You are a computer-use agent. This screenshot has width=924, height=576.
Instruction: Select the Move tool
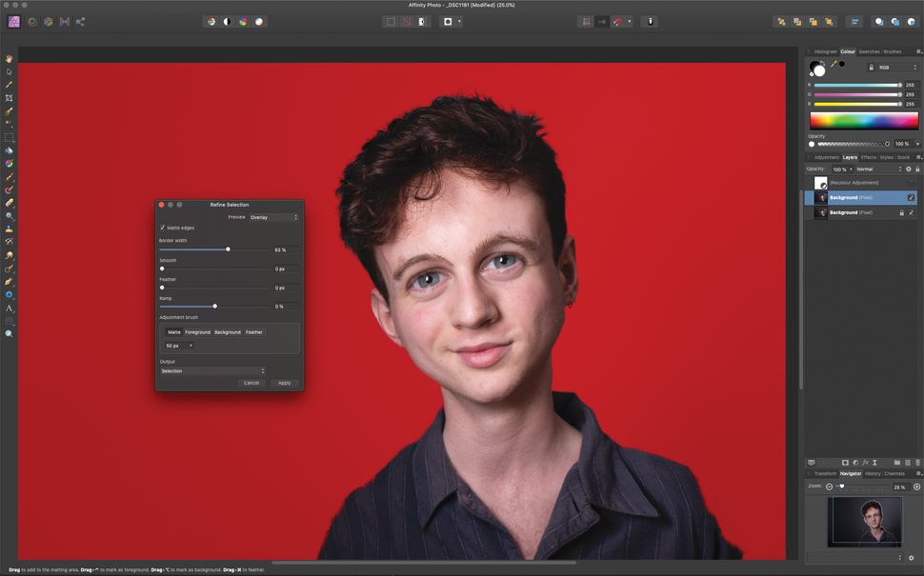[9, 70]
